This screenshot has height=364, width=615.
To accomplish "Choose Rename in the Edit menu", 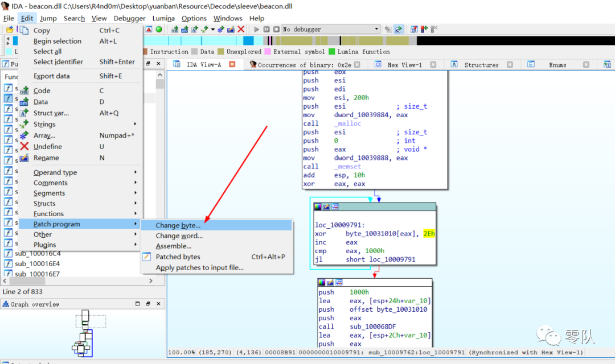I will pos(80,158).
